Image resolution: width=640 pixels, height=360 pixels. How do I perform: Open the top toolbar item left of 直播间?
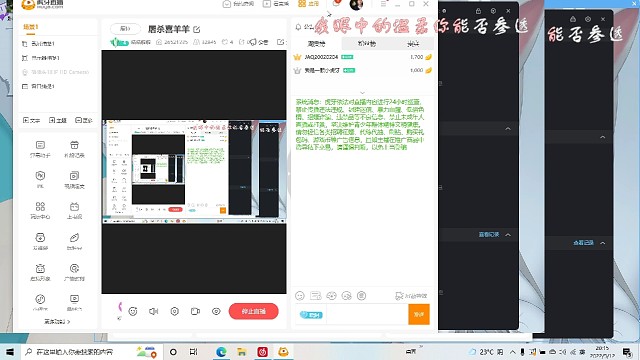238,4
